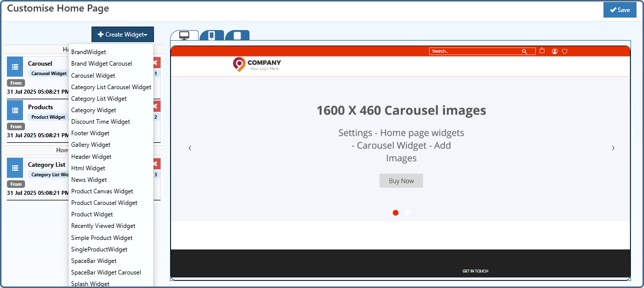644x288 pixels.
Task: Click the preview search field
Action: (x=482, y=51)
